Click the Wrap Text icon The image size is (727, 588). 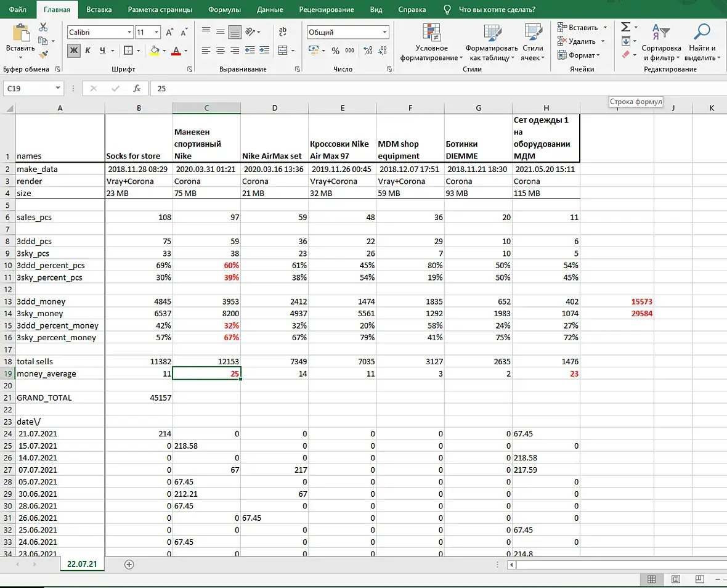click(x=282, y=31)
